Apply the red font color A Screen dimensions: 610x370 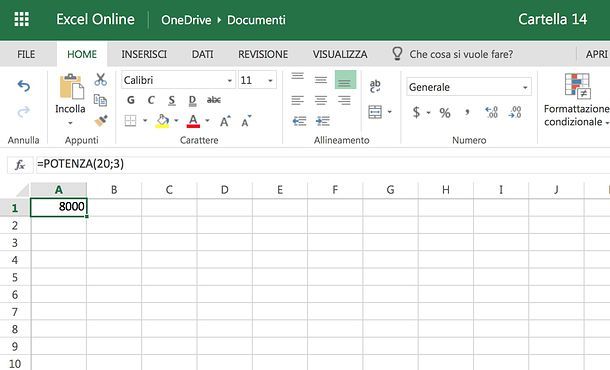pyautogui.click(x=193, y=121)
